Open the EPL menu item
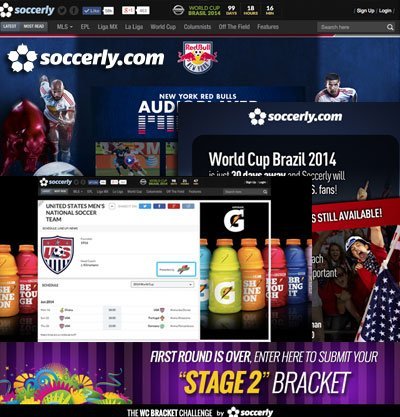 pyautogui.click(x=85, y=27)
